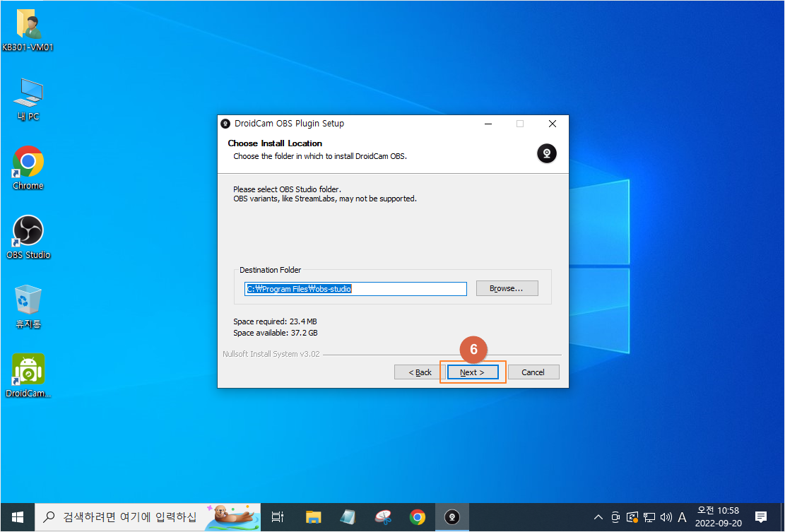Screen dimensions: 785x532
Task: Select the DroidCam desktop shortcut
Action: point(28,375)
